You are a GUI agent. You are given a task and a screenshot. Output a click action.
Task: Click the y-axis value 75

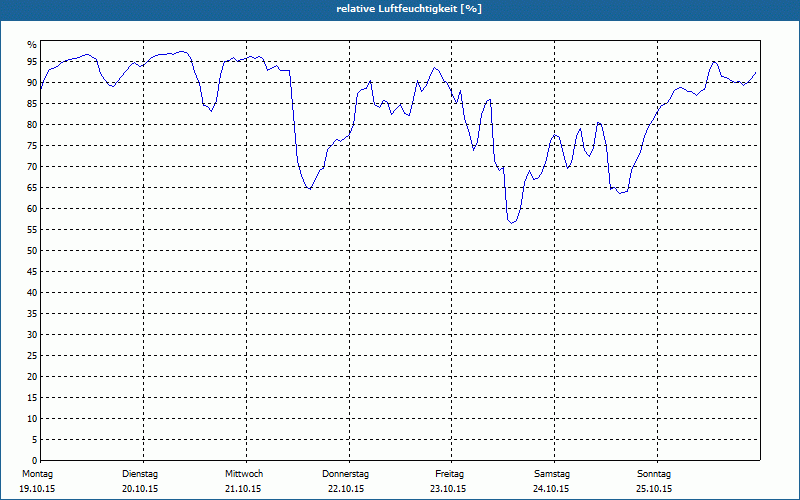click(x=32, y=145)
